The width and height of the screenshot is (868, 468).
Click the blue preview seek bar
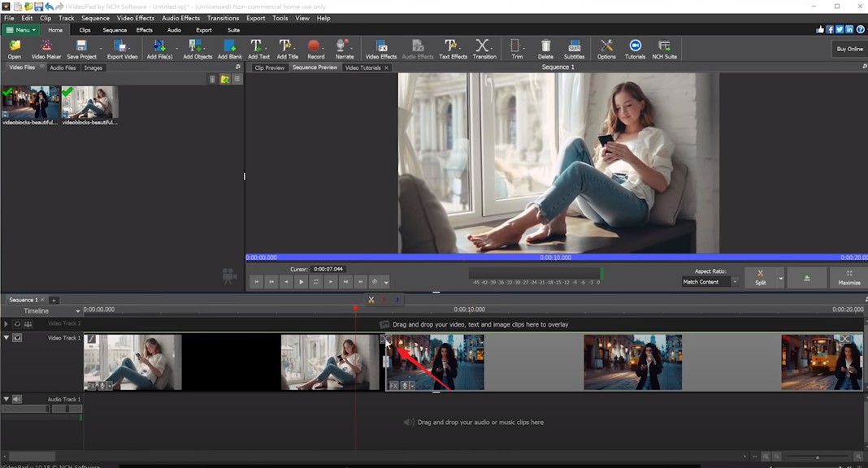[557, 258]
